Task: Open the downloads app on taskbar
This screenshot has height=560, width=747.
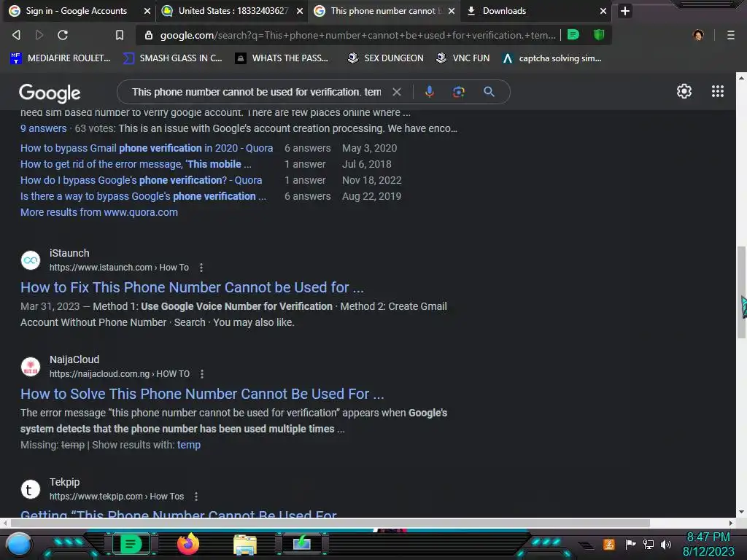Action: pos(302,544)
